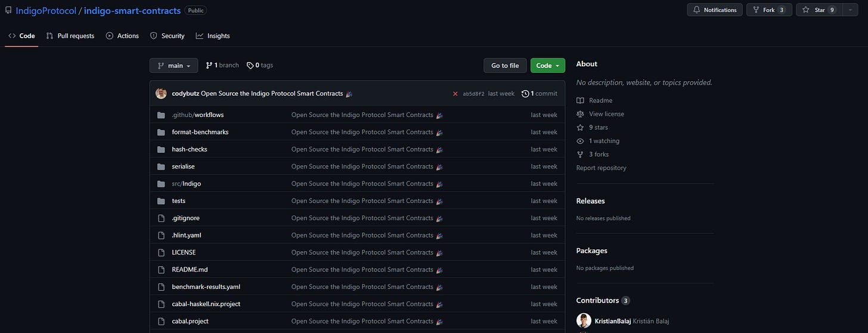
Task: Click the benchmark-results.yaml file icon
Action: [161, 287]
